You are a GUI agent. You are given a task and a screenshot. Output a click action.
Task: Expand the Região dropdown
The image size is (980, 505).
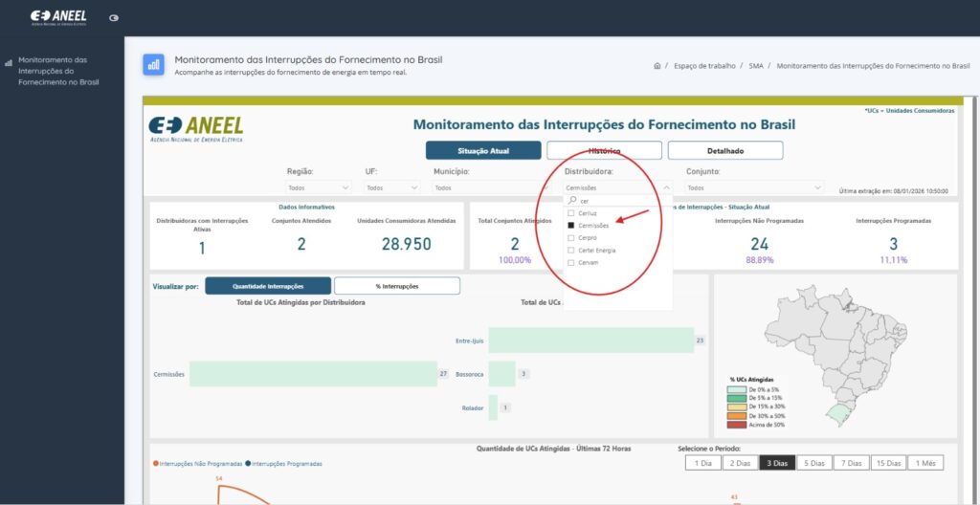(319, 187)
